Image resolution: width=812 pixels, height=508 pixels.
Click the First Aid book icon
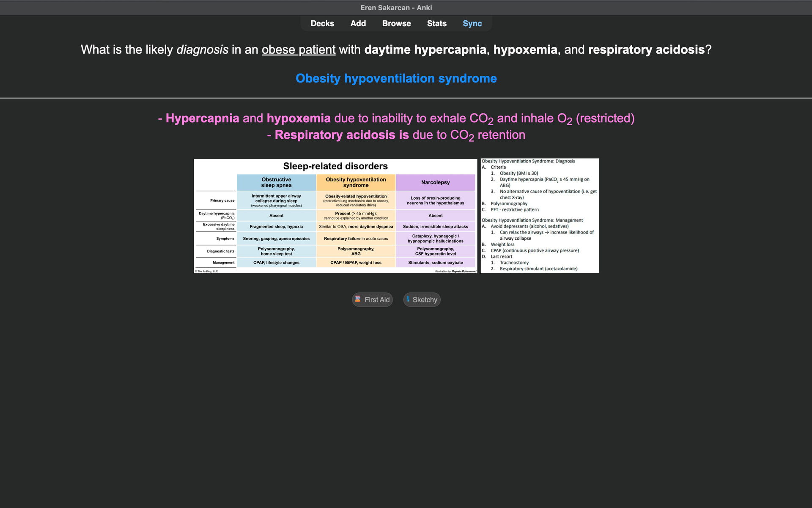(x=358, y=299)
